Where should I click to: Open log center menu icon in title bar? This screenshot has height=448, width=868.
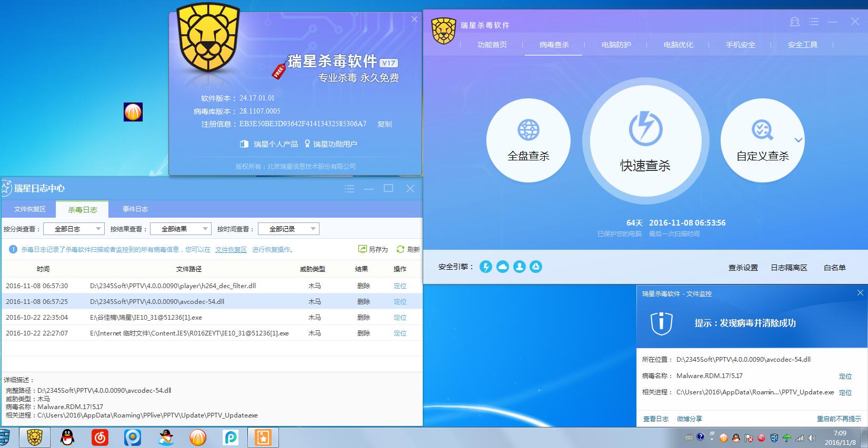click(x=350, y=189)
